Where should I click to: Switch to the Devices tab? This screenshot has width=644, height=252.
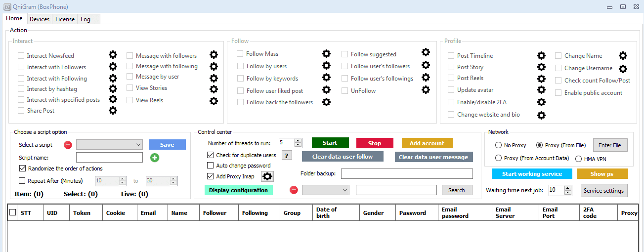coord(40,19)
